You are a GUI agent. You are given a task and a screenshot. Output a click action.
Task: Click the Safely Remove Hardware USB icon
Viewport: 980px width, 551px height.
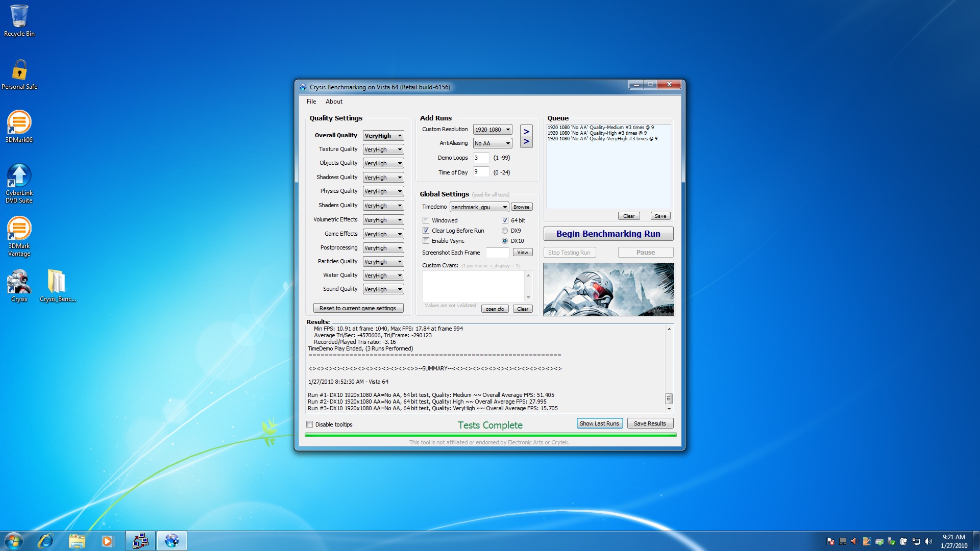click(891, 541)
